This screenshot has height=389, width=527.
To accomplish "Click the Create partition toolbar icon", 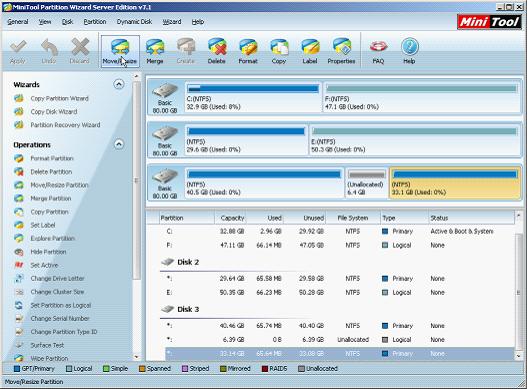I will tap(186, 51).
